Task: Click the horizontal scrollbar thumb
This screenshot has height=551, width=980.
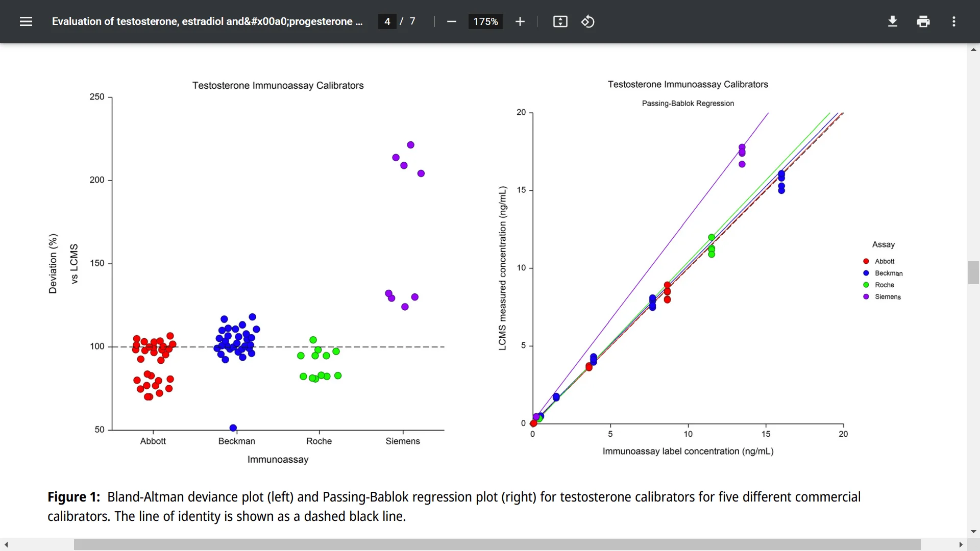Action: 497,545
